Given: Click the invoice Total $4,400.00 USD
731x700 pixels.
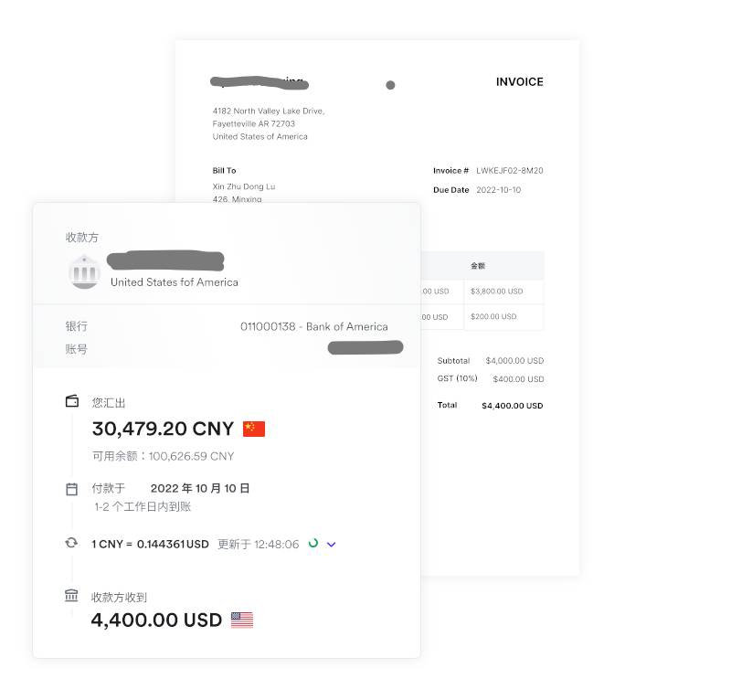Looking at the screenshot, I should pos(512,406).
